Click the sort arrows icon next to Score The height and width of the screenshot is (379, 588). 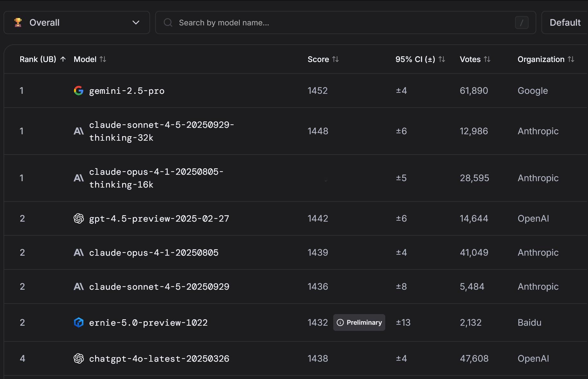pyautogui.click(x=335, y=59)
